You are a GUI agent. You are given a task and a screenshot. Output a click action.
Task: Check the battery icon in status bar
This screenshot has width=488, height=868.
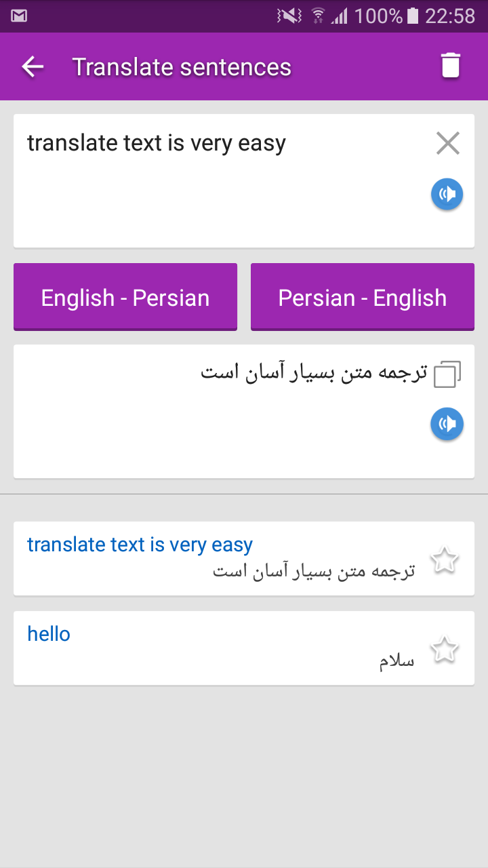pyautogui.click(x=413, y=16)
